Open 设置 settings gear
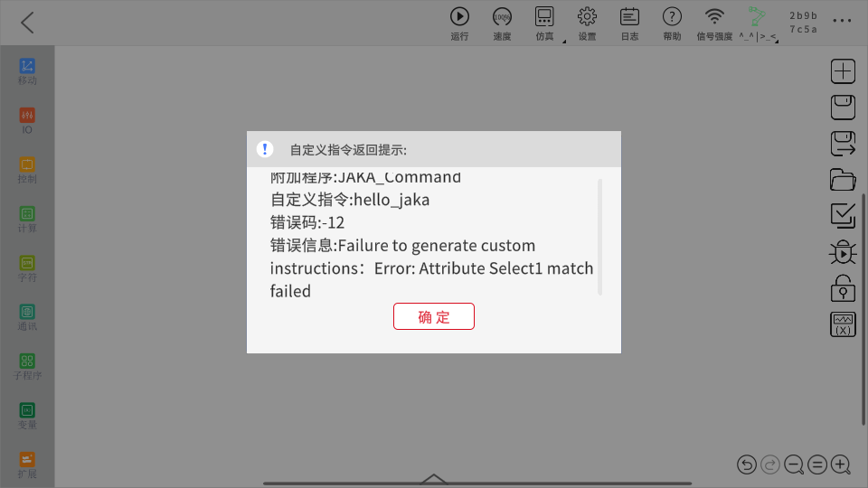Image resolution: width=868 pixels, height=488 pixels. tap(588, 23)
